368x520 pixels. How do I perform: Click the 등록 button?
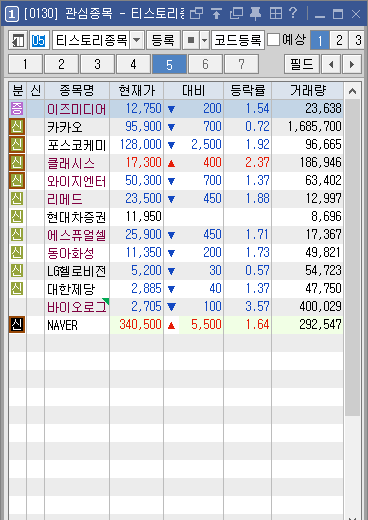[163, 40]
